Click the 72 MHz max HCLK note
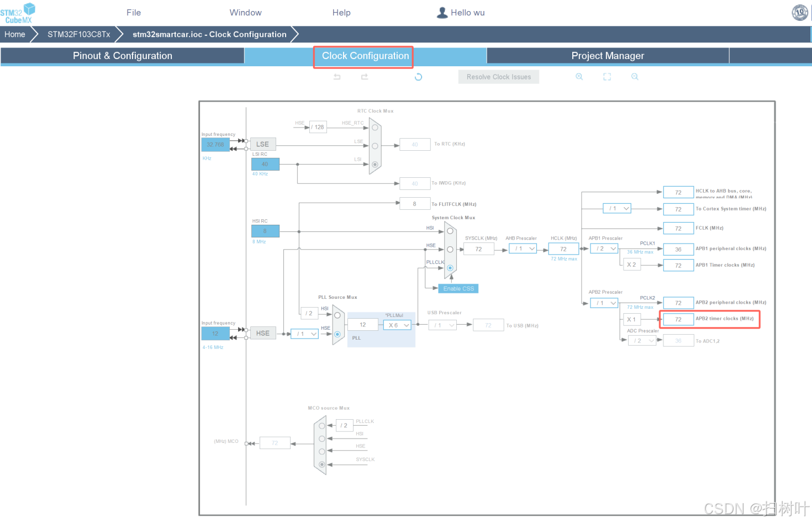Viewport: 812px width, 523px height. tap(564, 258)
